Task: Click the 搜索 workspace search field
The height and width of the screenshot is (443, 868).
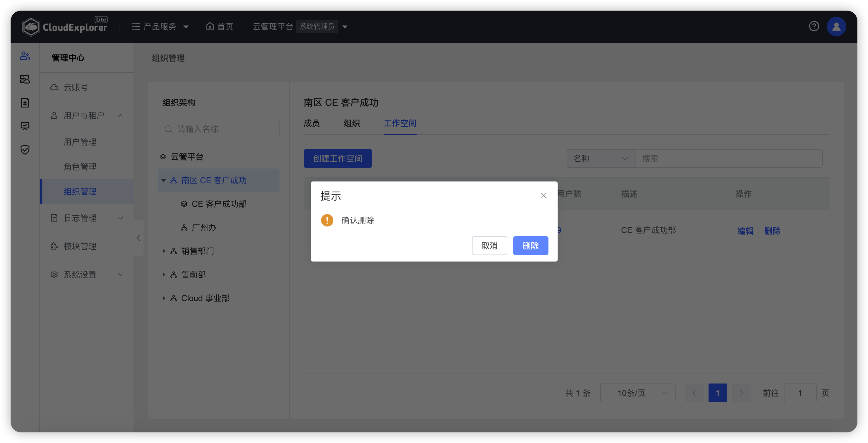Action: tap(729, 158)
